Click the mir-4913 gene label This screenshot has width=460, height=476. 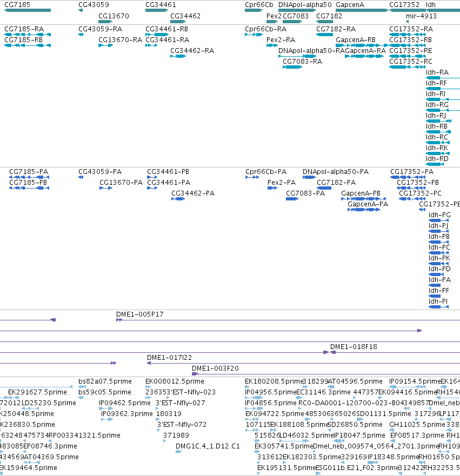click(421, 16)
